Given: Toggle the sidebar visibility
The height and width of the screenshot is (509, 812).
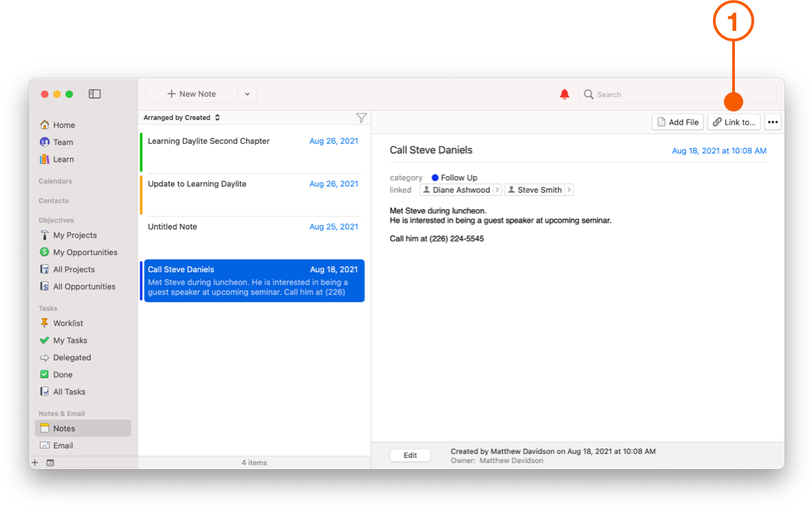Looking at the screenshot, I should tap(94, 94).
